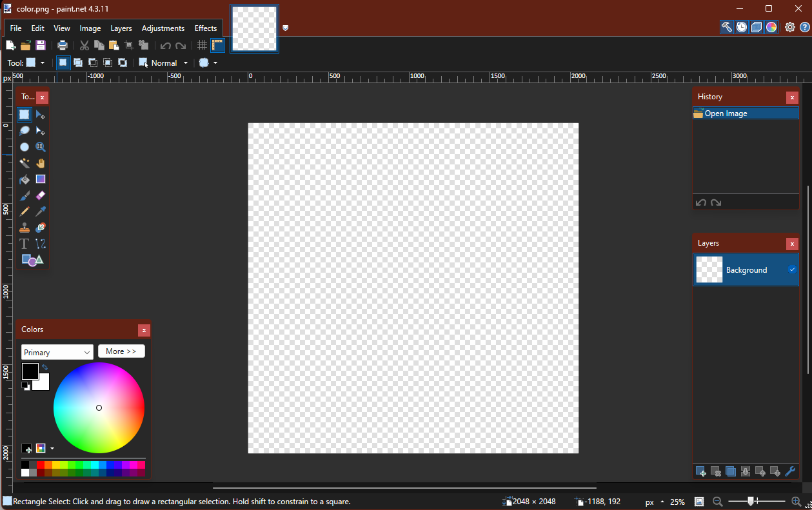Close the History window

point(792,97)
